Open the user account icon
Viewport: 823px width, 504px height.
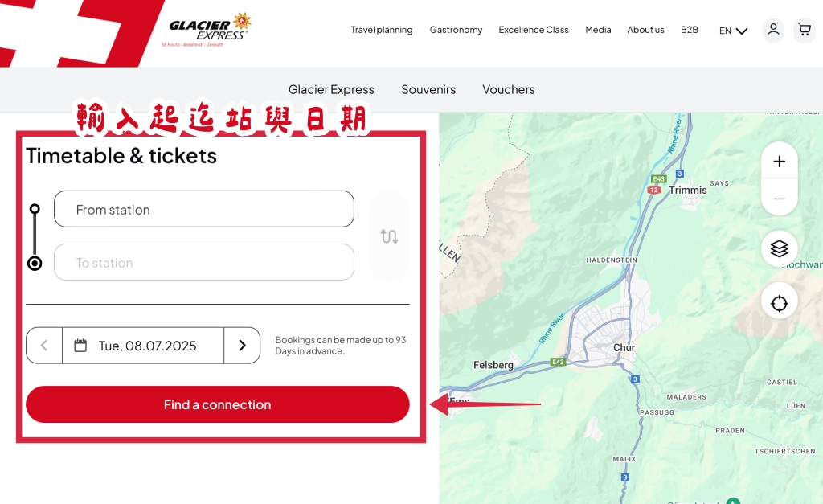pyautogui.click(x=773, y=30)
